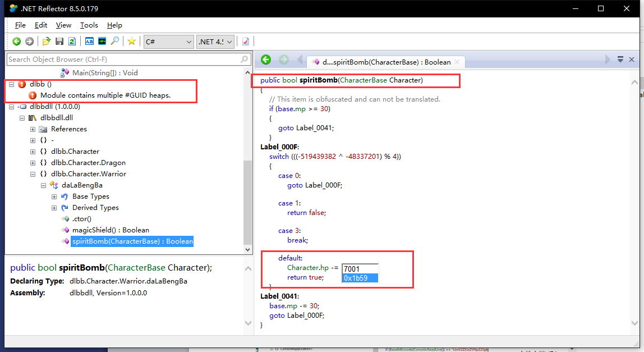This screenshot has width=644, height=352.
Task: Collapse the dlbbdll (1.0.0.0) assembly node
Action: tap(11, 107)
